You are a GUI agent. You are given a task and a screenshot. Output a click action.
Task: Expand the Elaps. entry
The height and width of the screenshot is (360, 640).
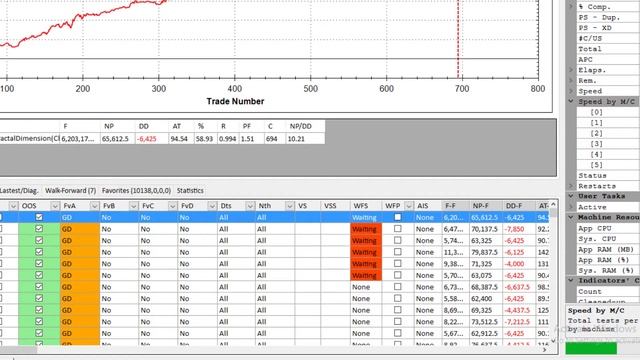(571, 70)
